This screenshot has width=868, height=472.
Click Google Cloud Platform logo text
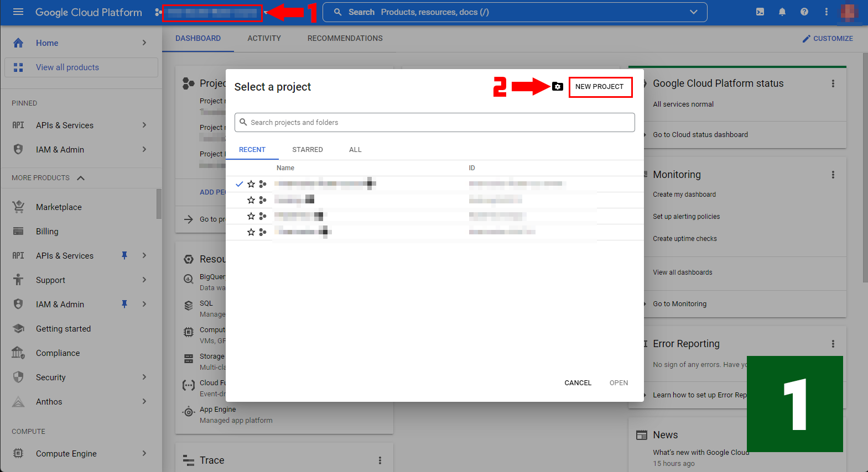click(x=89, y=12)
